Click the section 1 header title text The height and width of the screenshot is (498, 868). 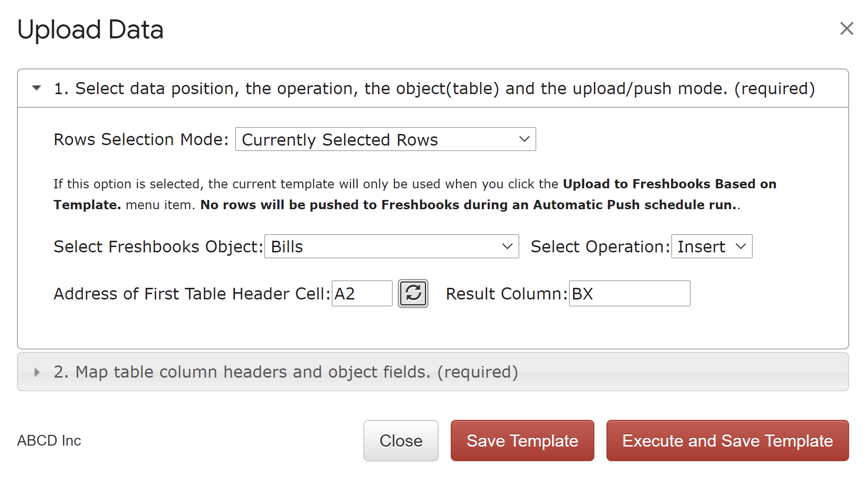(434, 88)
